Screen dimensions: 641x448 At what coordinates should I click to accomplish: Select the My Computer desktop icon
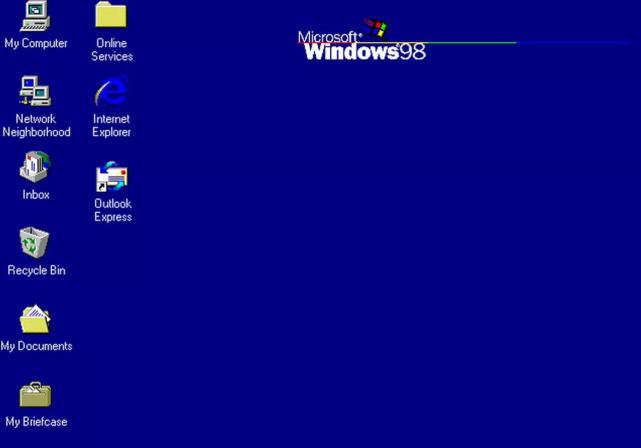point(35,16)
